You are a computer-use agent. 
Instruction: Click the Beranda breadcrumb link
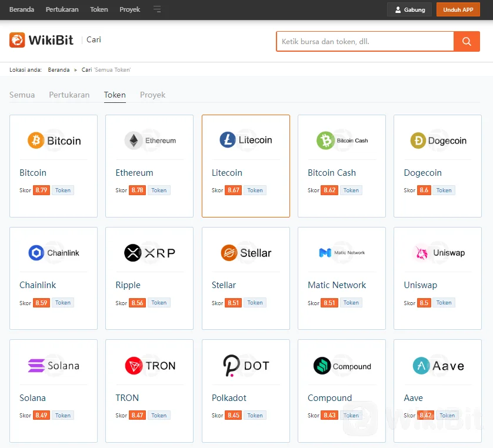59,70
